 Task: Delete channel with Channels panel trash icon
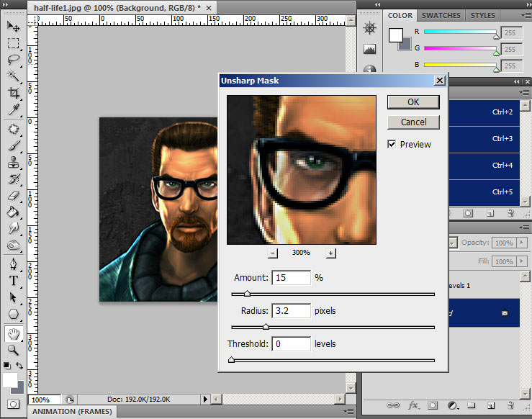click(x=510, y=213)
